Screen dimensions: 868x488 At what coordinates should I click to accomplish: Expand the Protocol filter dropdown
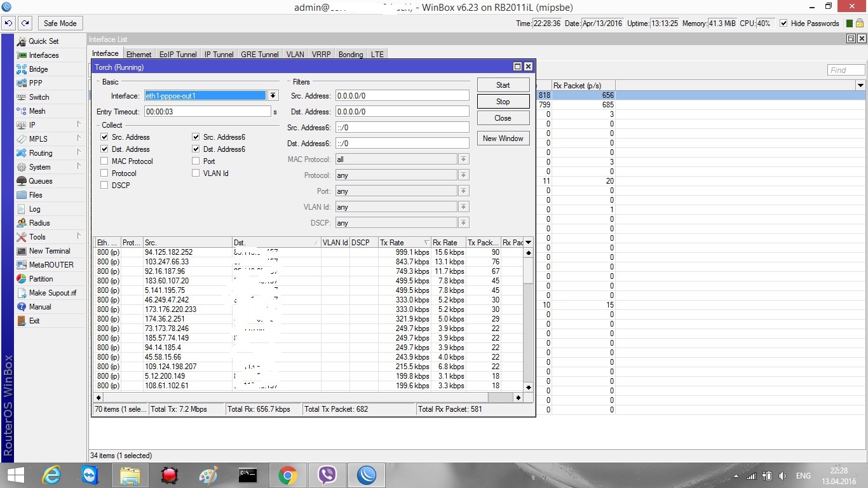pyautogui.click(x=464, y=175)
